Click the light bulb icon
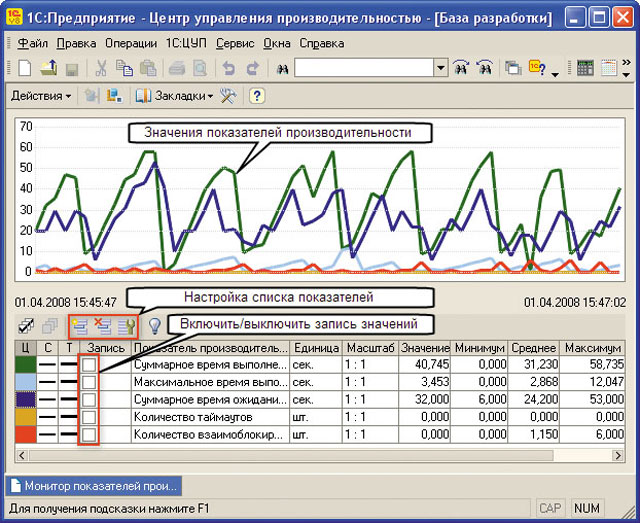Image resolution: width=640 pixels, height=523 pixels. coord(154,327)
